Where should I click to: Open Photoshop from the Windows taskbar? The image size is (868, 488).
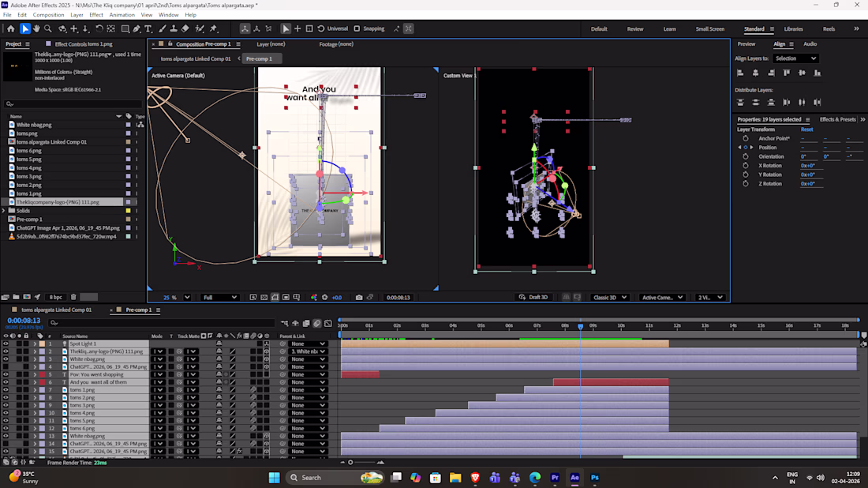point(595,478)
